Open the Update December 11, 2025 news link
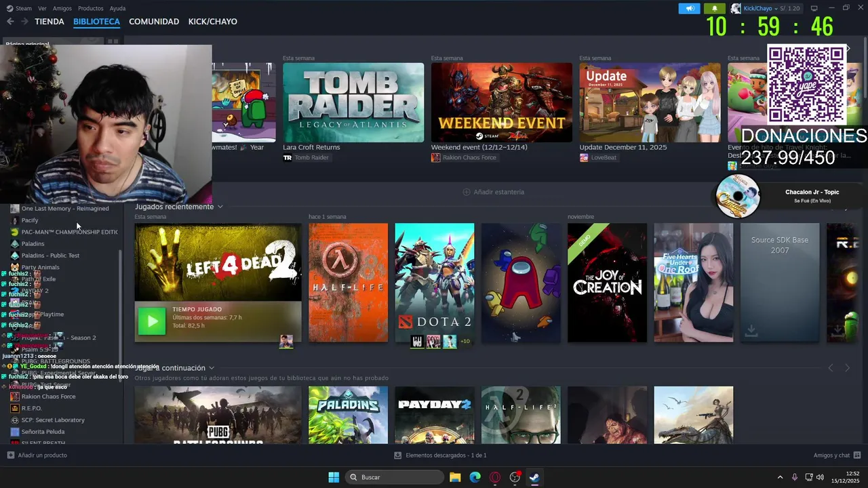Screen dimensions: 868x488 [x=623, y=147]
